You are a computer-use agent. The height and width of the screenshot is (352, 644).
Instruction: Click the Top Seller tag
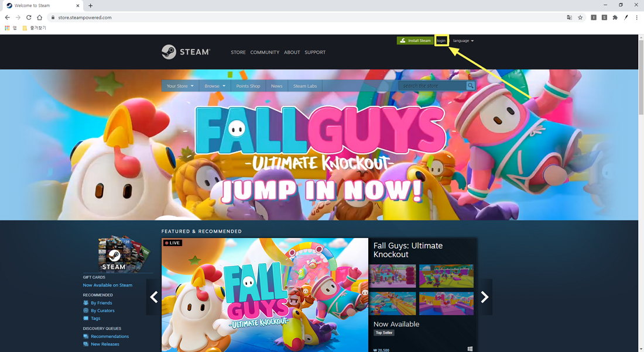[x=384, y=333]
